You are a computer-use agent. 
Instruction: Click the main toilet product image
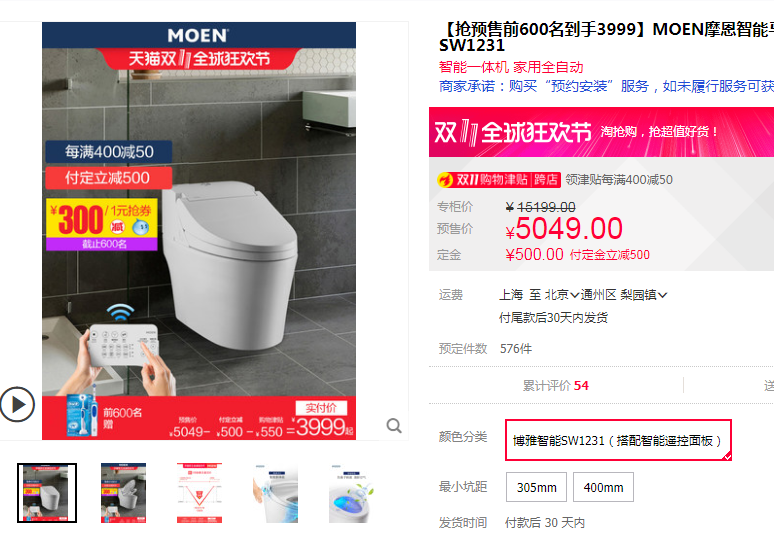pyautogui.click(x=199, y=230)
